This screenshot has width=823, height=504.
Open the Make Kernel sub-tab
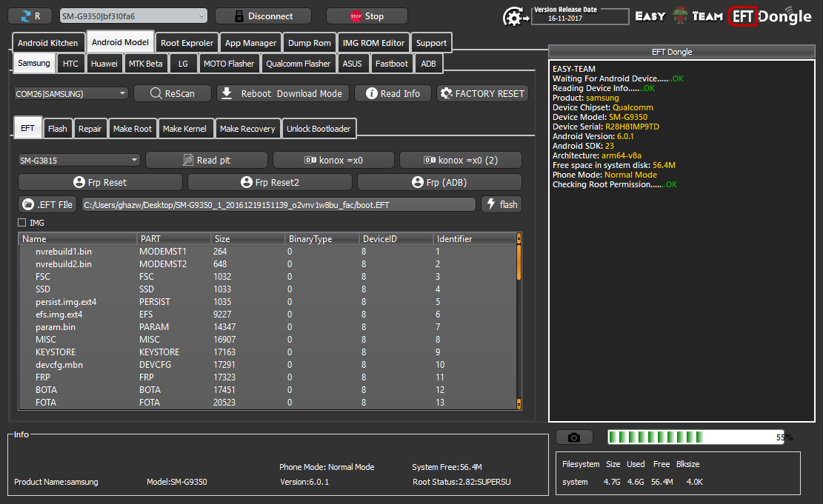[184, 129]
